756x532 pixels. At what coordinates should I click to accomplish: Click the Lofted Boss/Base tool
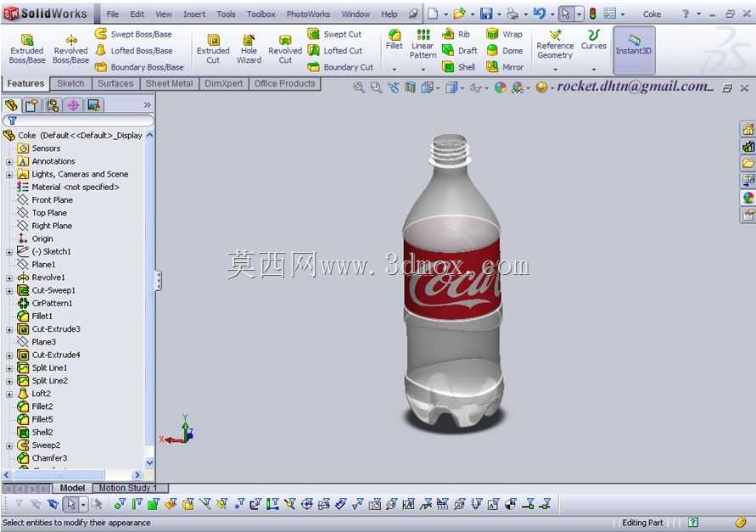133,51
